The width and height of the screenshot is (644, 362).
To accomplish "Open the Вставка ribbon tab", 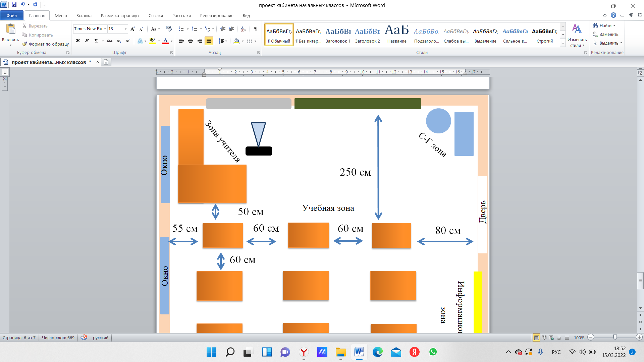I will click(84, 15).
